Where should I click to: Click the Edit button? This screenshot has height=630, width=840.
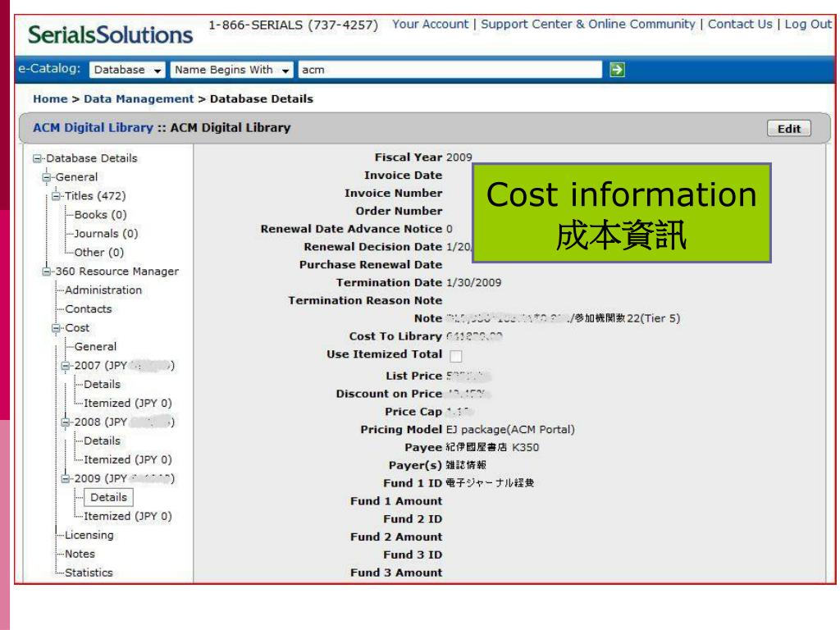(x=788, y=129)
